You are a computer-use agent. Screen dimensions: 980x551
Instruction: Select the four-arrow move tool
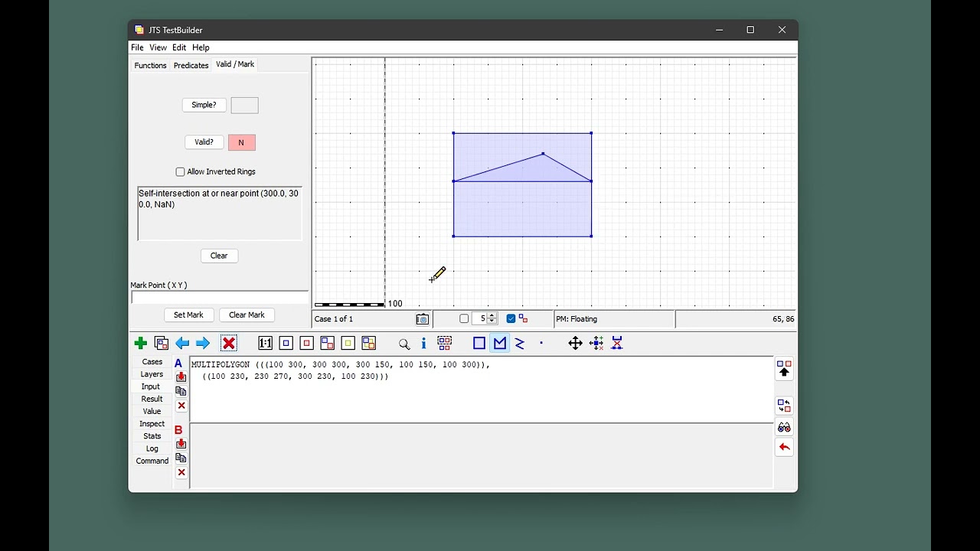(x=576, y=344)
